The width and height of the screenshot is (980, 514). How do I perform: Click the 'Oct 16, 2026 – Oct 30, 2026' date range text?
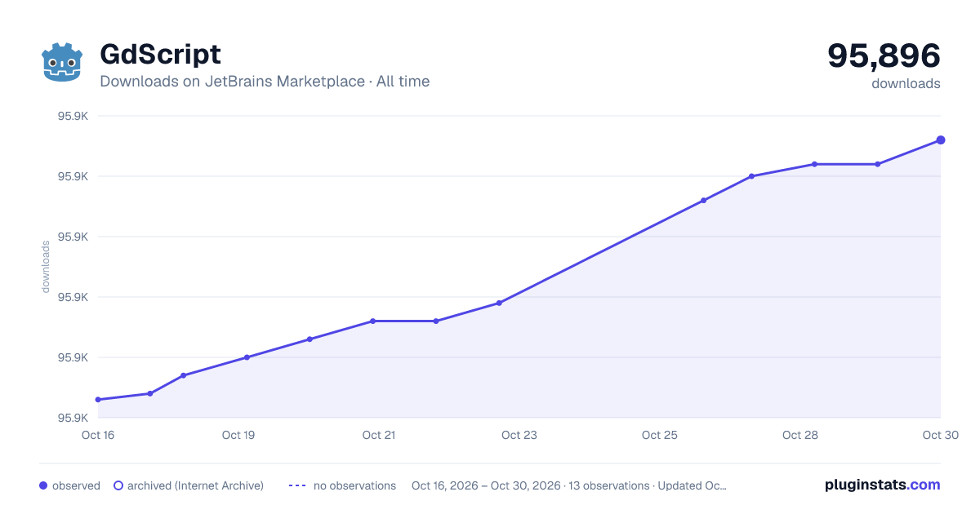(486, 485)
